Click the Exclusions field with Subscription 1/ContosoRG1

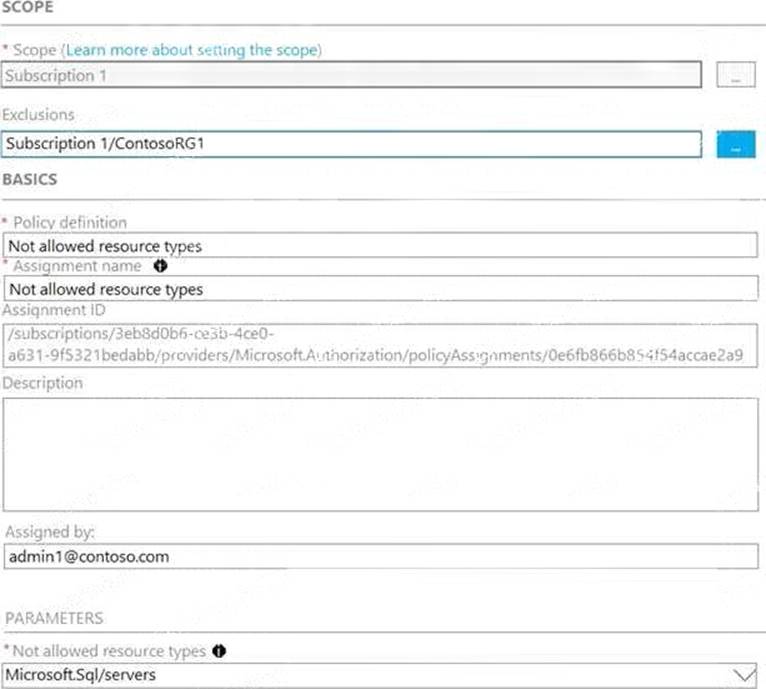(351, 144)
